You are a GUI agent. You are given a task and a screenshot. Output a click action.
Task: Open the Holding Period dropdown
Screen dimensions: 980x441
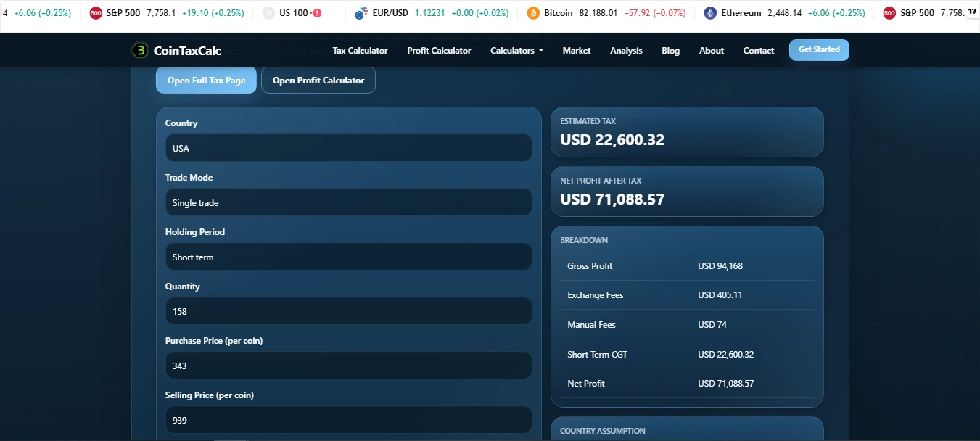348,257
